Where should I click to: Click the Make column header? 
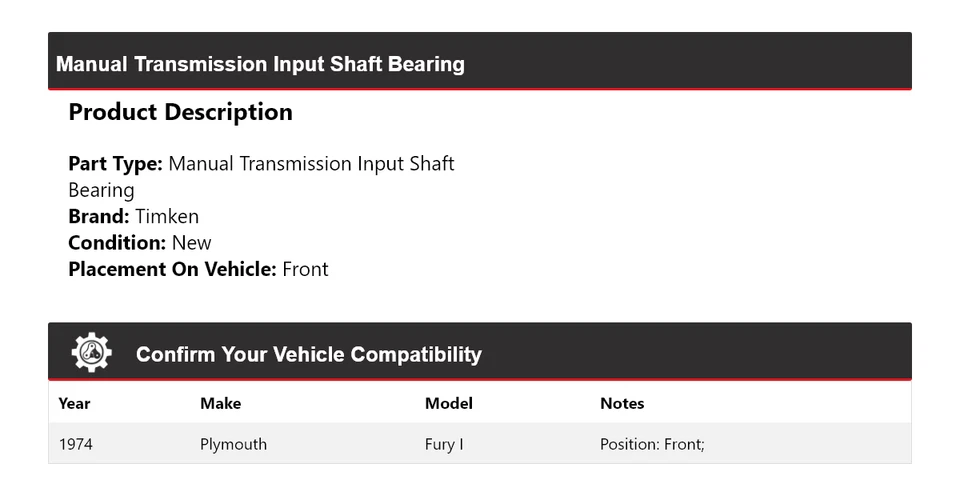click(x=220, y=403)
